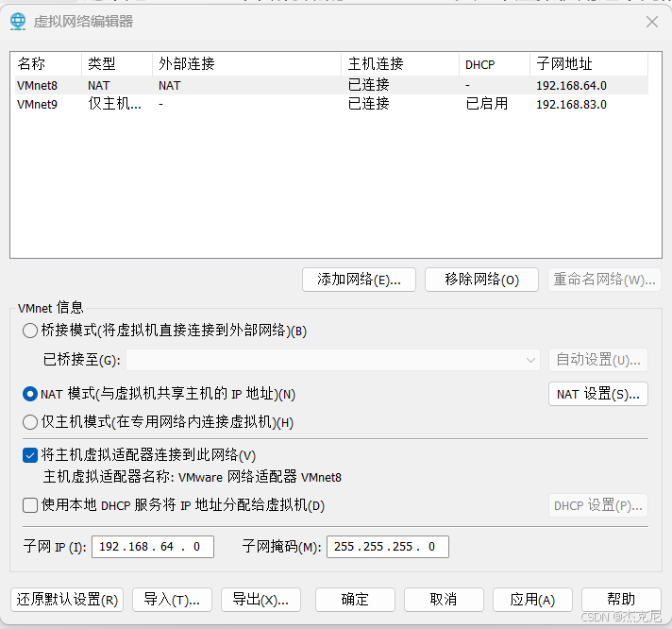Click 导入(T)... button
The width and height of the screenshot is (672, 629).
[172, 600]
